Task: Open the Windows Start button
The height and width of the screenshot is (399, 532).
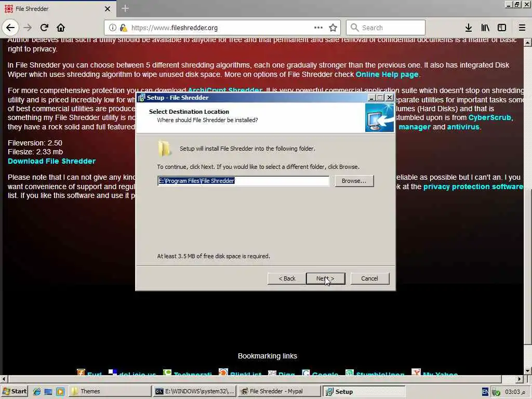Action: click(15, 391)
